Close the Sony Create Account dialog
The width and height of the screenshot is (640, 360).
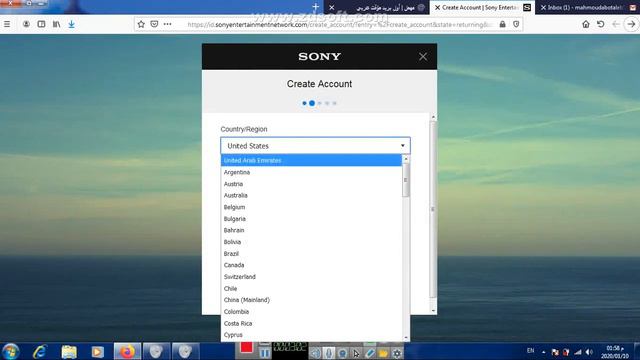(x=423, y=57)
